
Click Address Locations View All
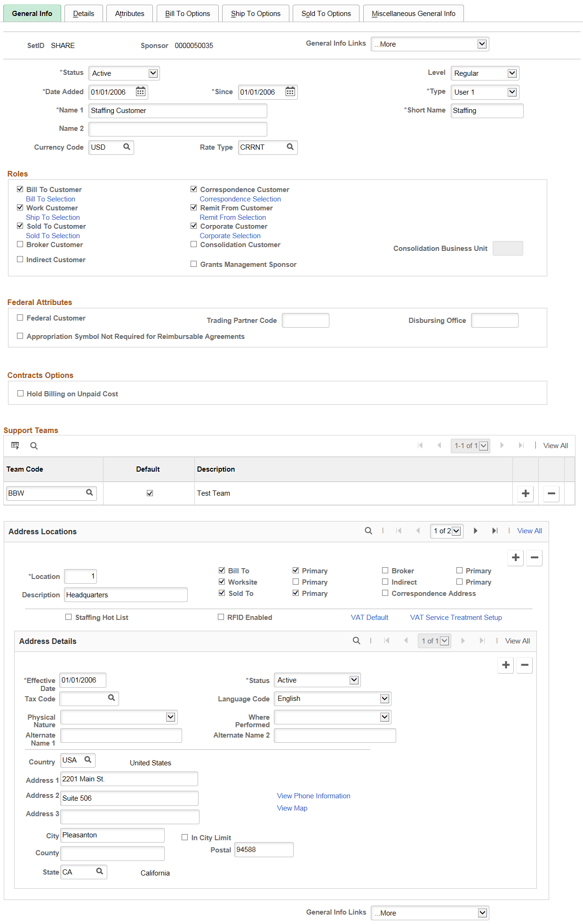529,530
